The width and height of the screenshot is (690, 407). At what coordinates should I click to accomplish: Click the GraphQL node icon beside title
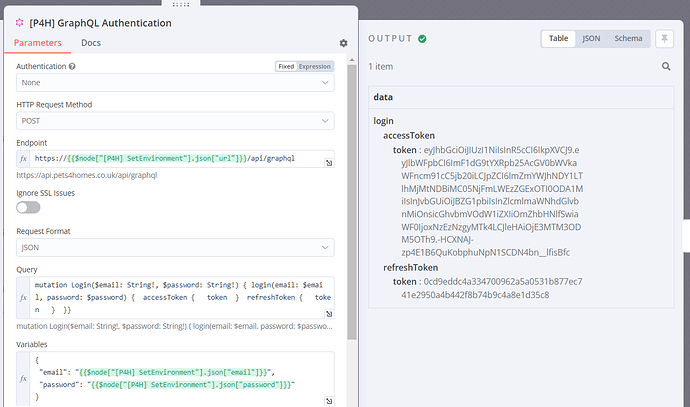19,22
